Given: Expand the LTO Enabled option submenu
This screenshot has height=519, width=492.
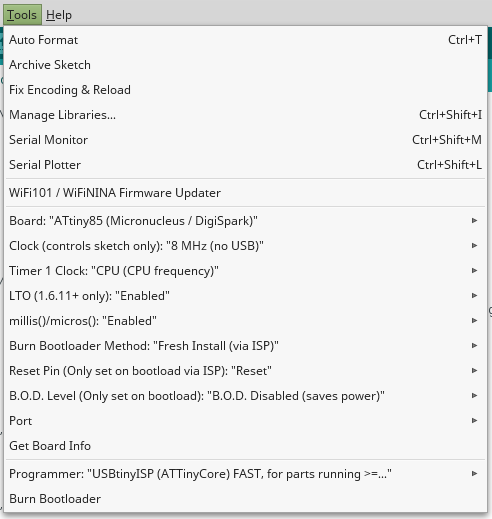Looking at the screenshot, I should point(245,296).
